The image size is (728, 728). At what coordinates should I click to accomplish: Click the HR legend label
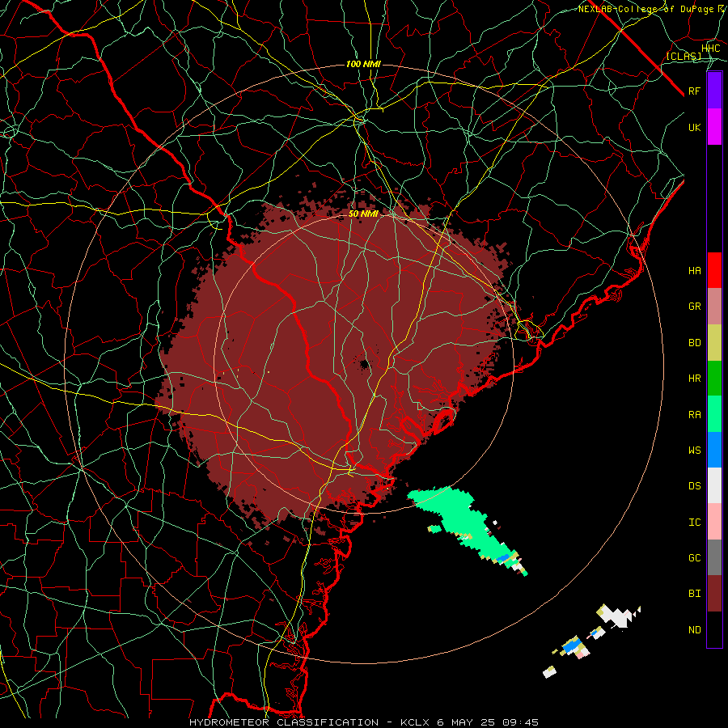click(x=695, y=379)
